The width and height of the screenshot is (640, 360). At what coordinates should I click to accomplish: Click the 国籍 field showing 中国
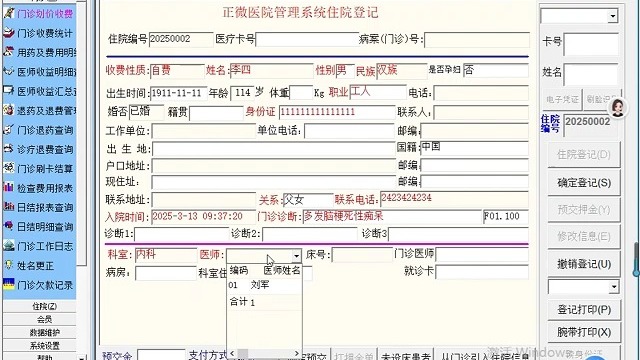pos(474,147)
